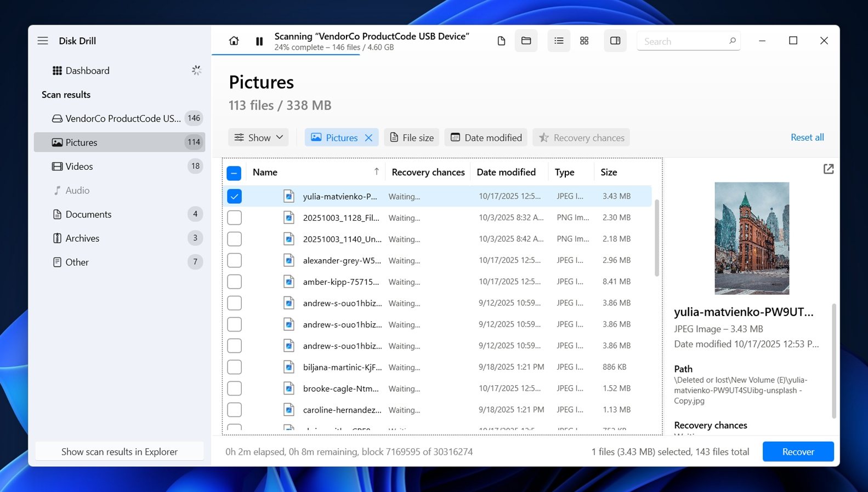Open the hamburger menu next to Disk Drill
The width and height of the screenshot is (868, 492).
pos(43,41)
